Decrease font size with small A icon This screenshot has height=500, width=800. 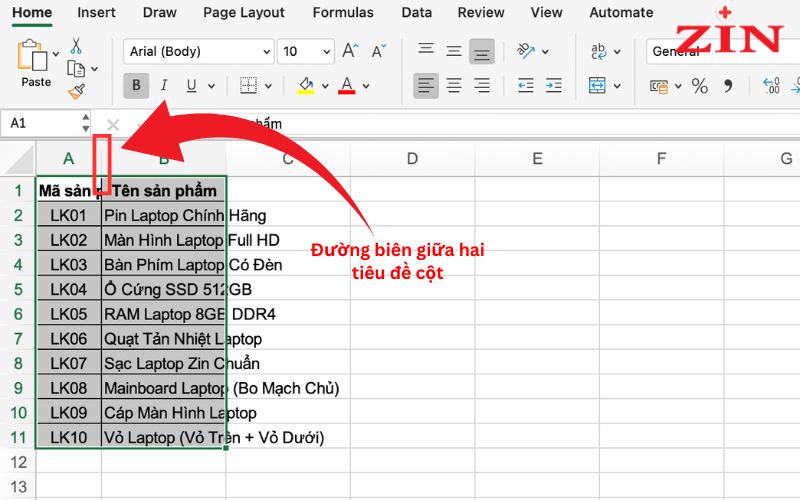tap(379, 51)
